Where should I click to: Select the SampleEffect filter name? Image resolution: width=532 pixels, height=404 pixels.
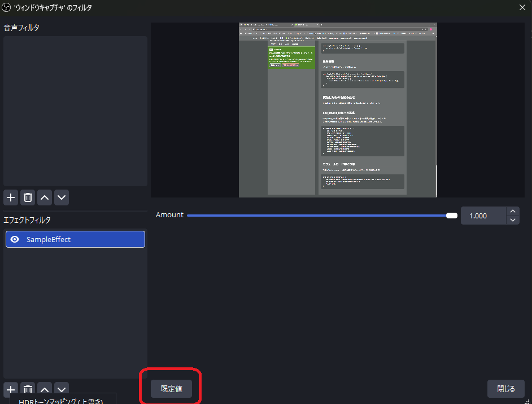tap(49, 239)
